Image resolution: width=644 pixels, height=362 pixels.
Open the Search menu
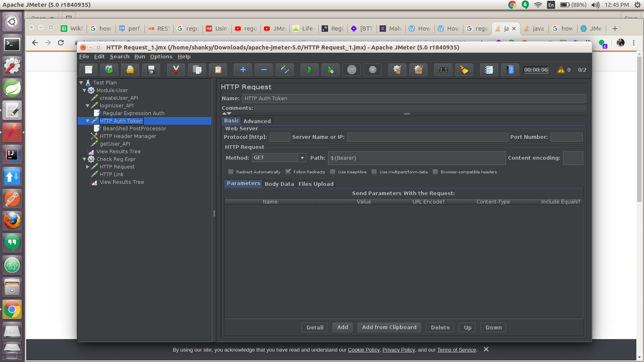coord(120,57)
